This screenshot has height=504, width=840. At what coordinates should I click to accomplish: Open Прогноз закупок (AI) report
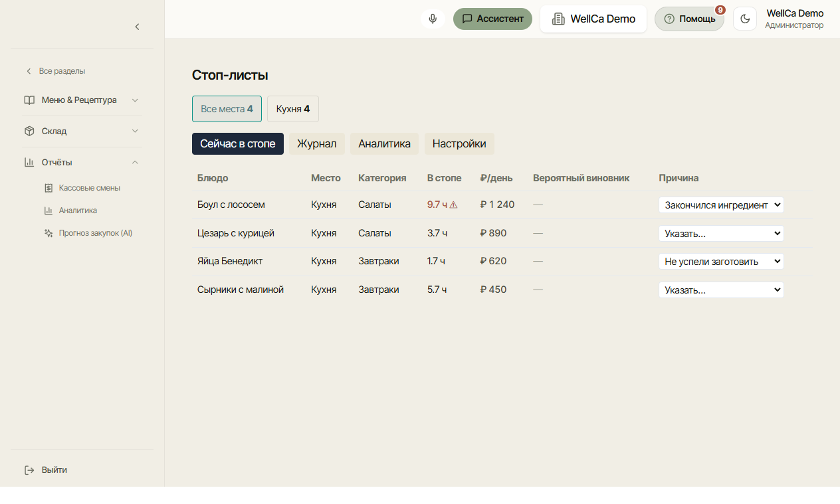(90, 233)
